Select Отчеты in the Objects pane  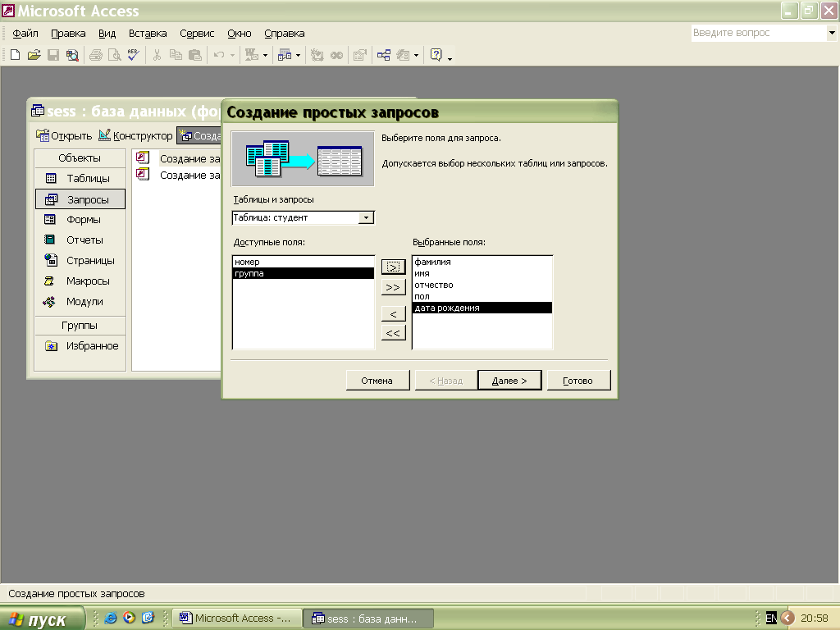click(x=80, y=240)
